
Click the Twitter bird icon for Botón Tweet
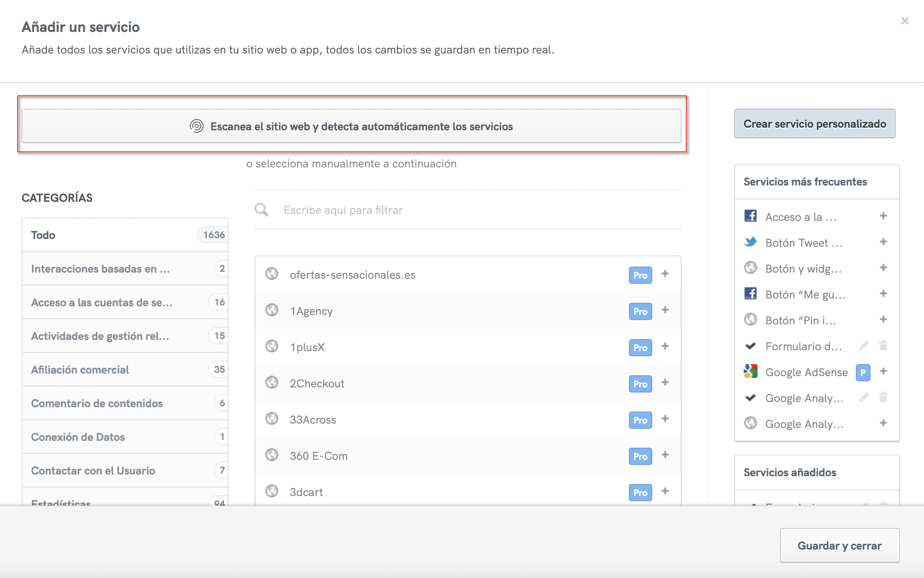pos(751,242)
